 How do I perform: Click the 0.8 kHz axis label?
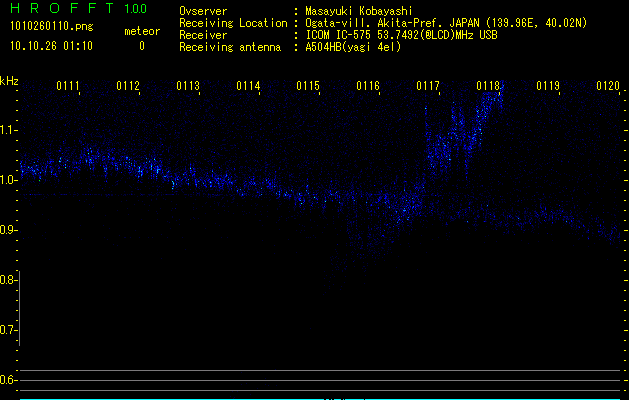point(7,280)
